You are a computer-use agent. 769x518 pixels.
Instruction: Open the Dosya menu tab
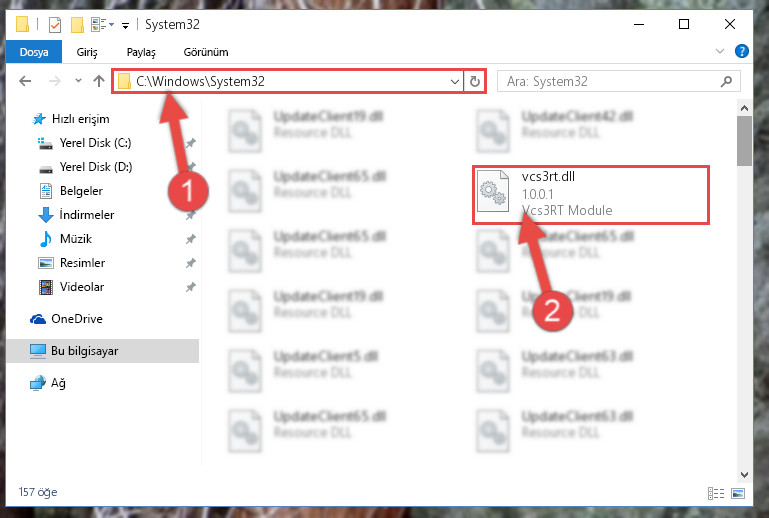click(x=34, y=52)
